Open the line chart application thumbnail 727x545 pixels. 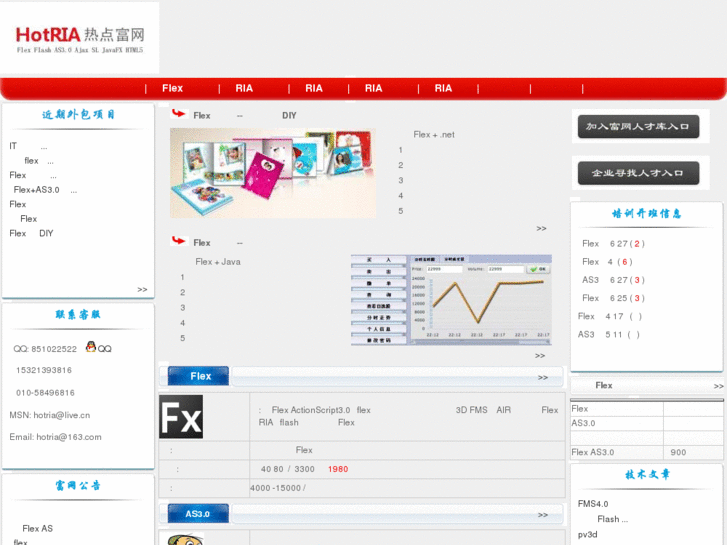[x=451, y=300]
